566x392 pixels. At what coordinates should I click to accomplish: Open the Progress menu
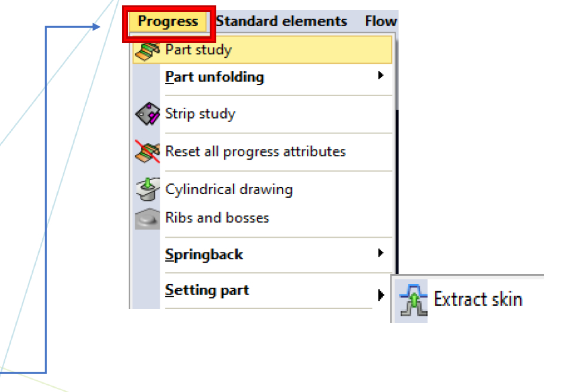pyautogui.click(x=168, y=21)
